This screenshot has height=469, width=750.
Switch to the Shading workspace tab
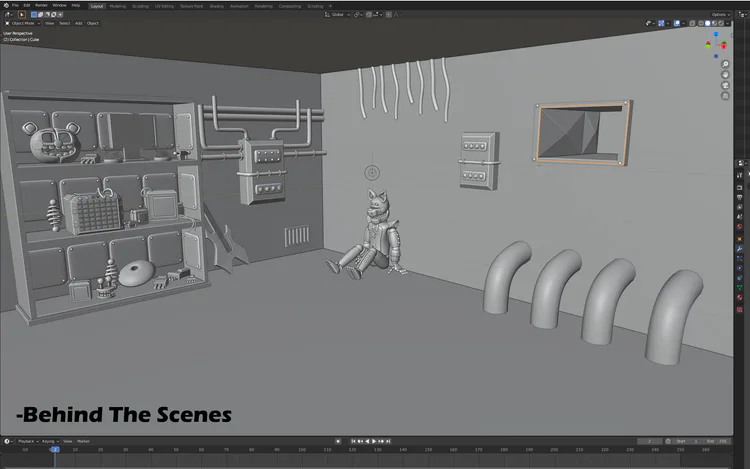pyautogui.click(x=216, y=6)
